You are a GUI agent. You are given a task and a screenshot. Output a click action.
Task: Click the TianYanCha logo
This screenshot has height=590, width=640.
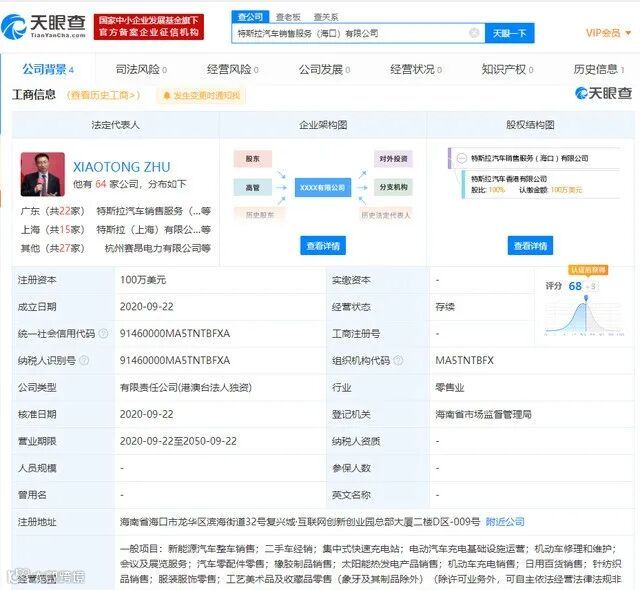point(44,26)
